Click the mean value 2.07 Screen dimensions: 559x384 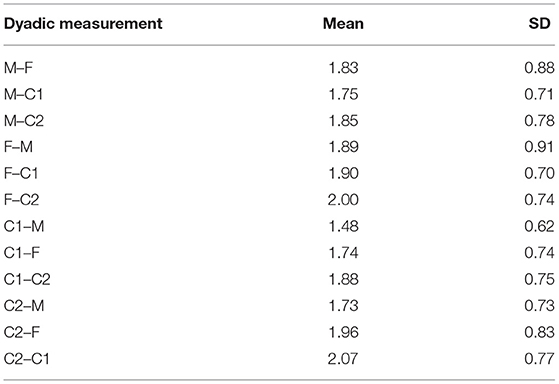click(x=343, y=358)
